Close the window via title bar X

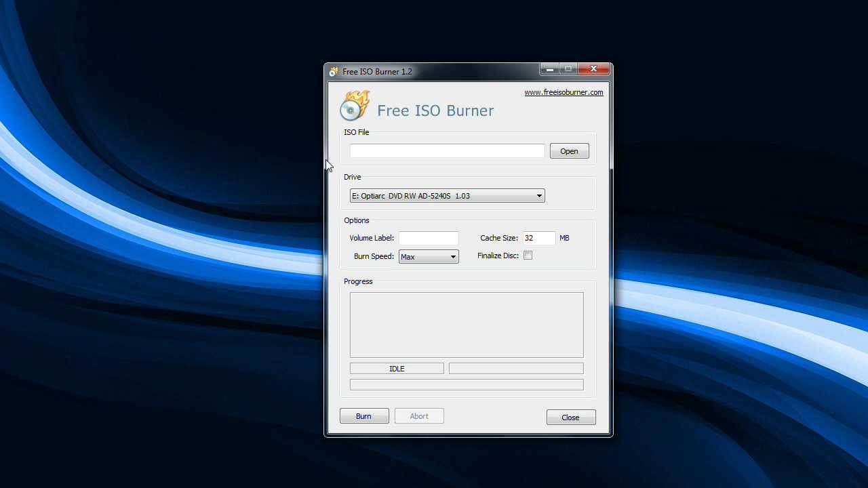point(593,69)
